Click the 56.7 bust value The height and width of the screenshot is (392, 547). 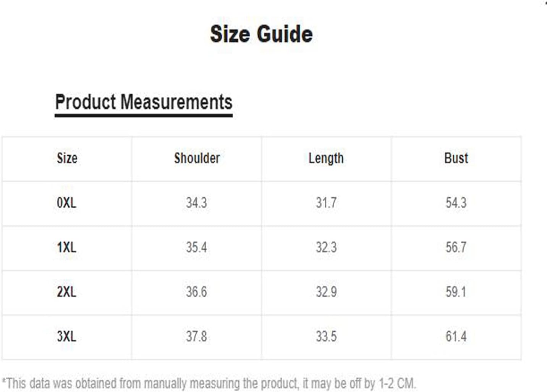pyautogui.click(x=456, y=247)
